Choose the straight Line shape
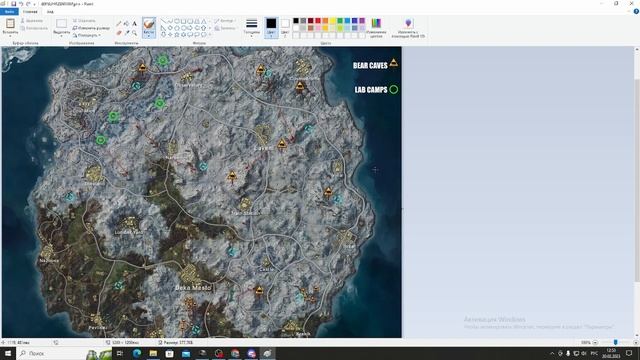 point(163,21)
